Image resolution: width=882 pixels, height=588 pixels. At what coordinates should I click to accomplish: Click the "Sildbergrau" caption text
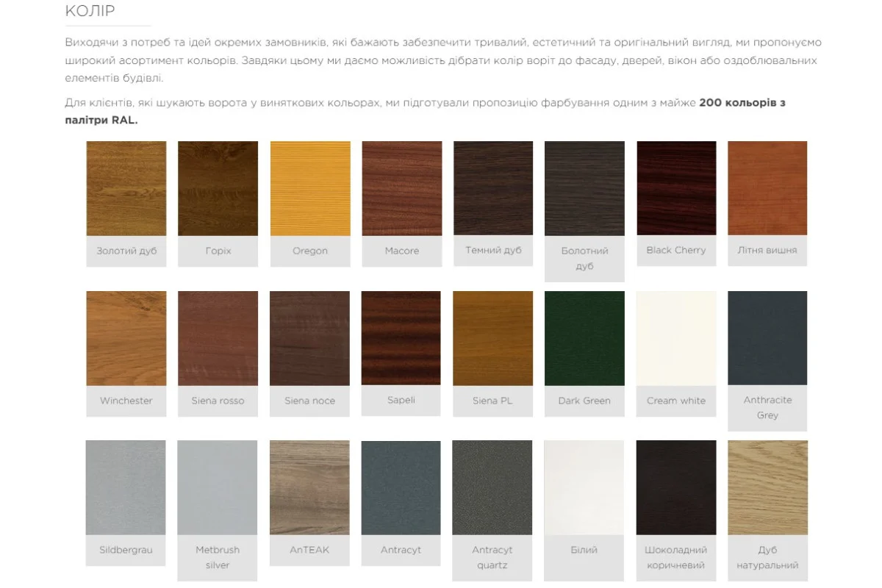coord(126,550)
